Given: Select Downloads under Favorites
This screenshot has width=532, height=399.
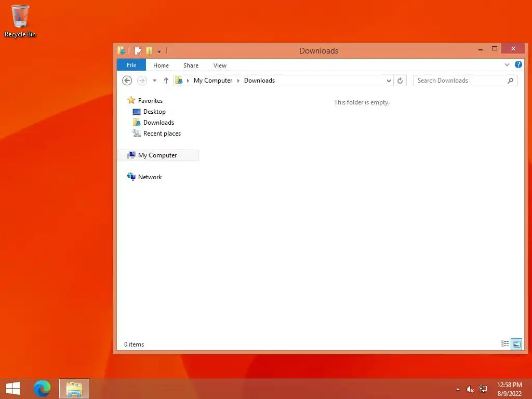Looking at the screenshot, I should 158,123.
